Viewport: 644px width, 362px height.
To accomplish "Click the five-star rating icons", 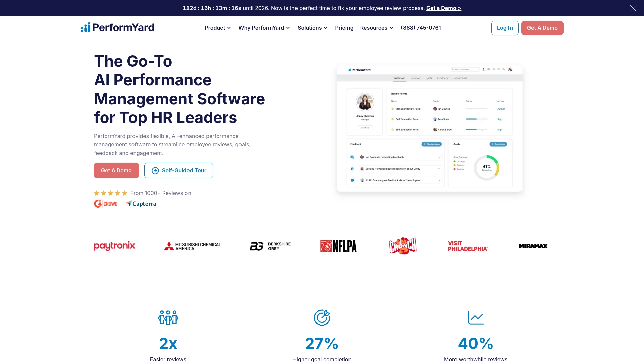I will click(x=111, y=193).
